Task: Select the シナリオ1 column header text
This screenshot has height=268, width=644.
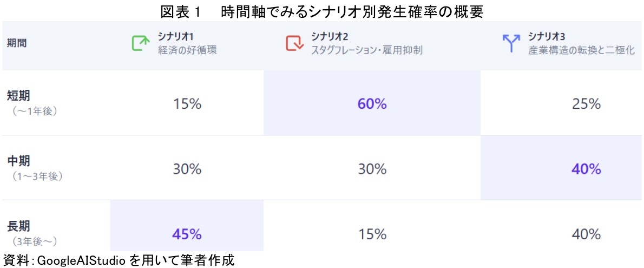Action: (176, 37)
